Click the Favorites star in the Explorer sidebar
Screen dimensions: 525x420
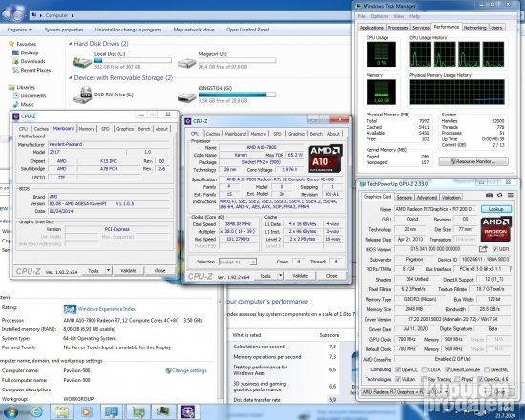click(11, 44)
